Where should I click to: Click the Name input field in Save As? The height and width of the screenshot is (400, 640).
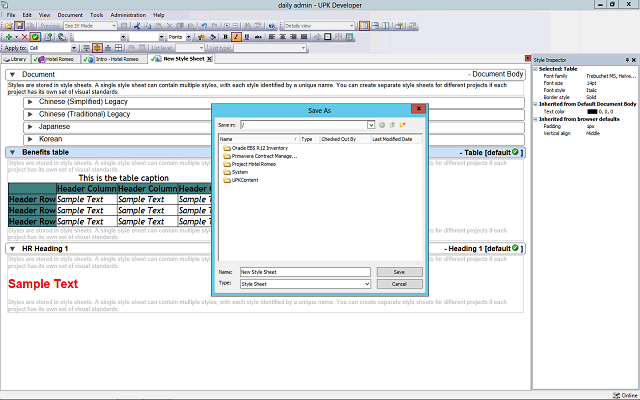coord(305,271)
